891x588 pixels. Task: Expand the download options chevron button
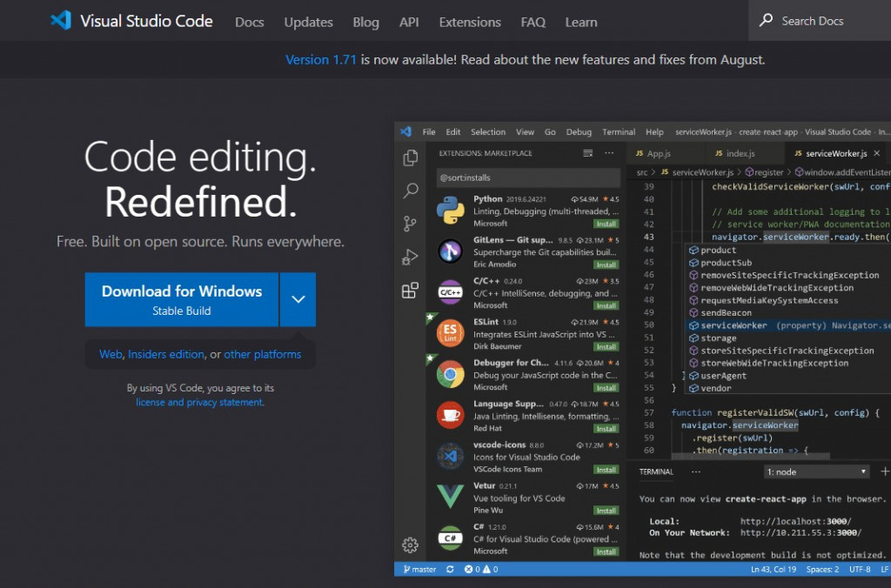pyautogui.click(x=298, y=299)
